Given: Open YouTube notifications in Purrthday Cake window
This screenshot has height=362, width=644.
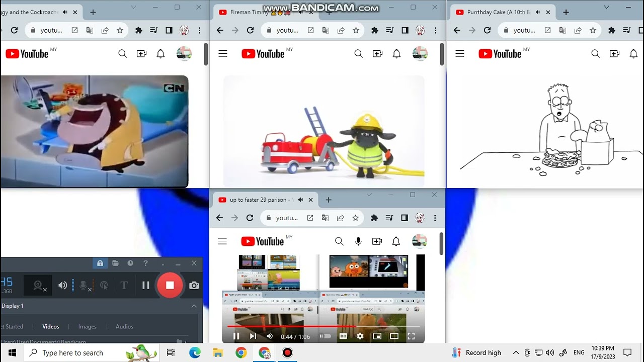Looking at the screenshot, I should [633, 54].
